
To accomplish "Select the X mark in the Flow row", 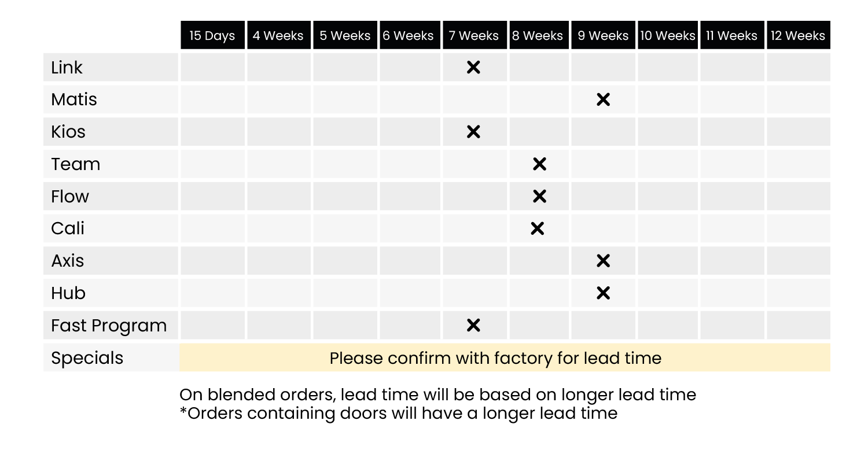I will (x=539, y=197).
